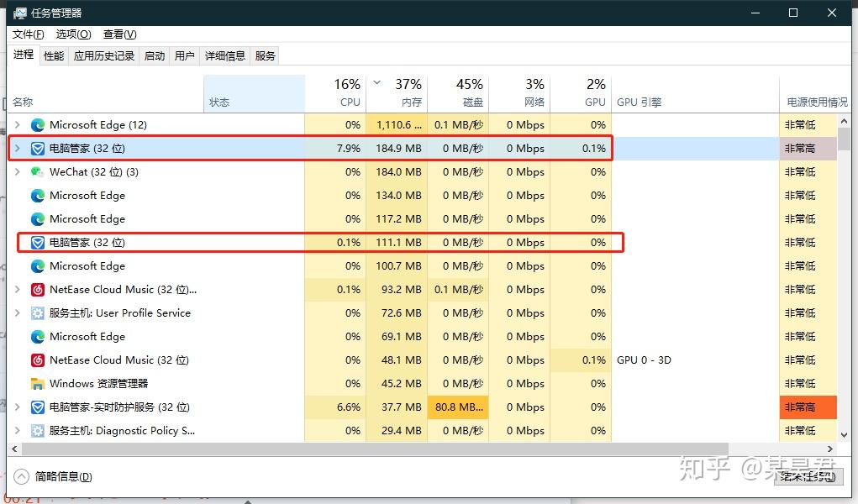Click the 7.9% CPU cell
The image size is (858, 504).
(x=335, y=149)
